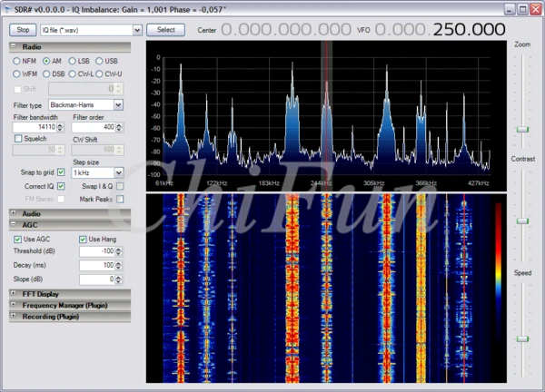The image size is (545, 392).
Task: Uncheck Snap to grid
Action: click(61, 172)
